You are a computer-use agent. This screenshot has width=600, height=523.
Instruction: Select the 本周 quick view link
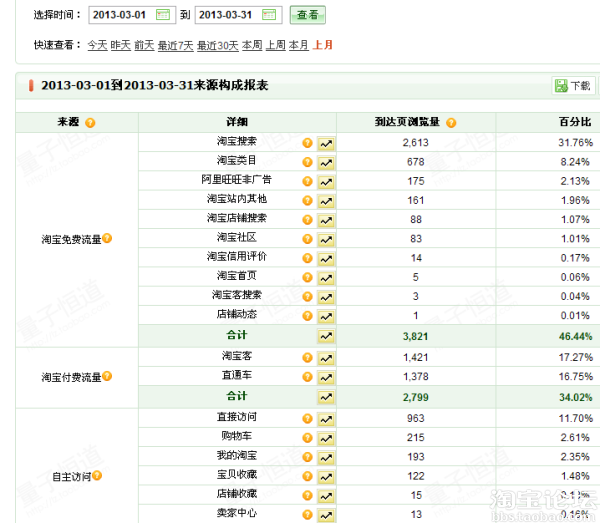252,45
